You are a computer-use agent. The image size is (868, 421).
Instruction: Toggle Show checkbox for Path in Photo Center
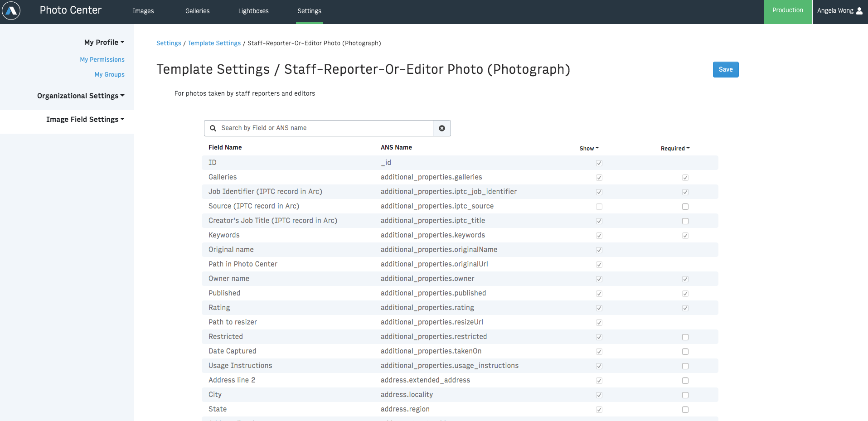pyautogui.click(x=599, y=265)
